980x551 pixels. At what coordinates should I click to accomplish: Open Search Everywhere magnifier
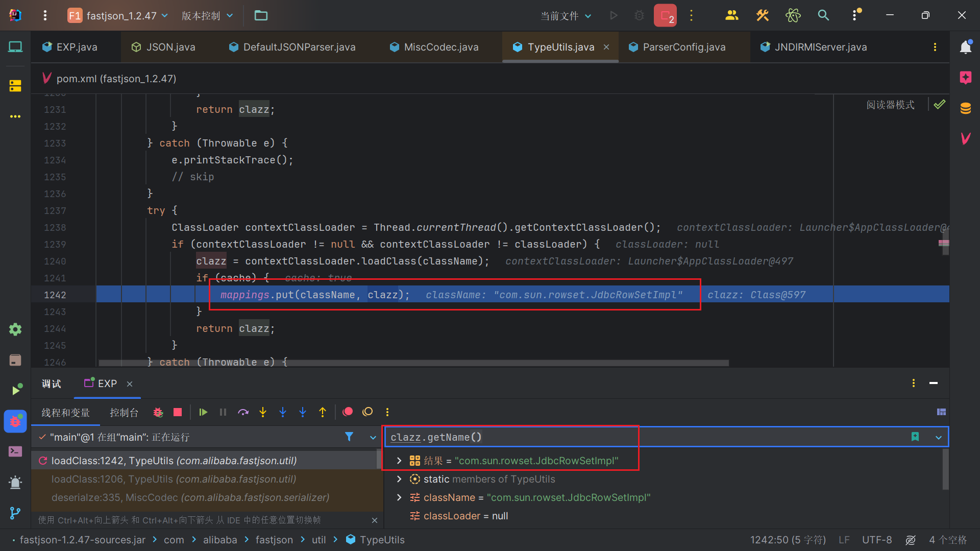[823, 16]
